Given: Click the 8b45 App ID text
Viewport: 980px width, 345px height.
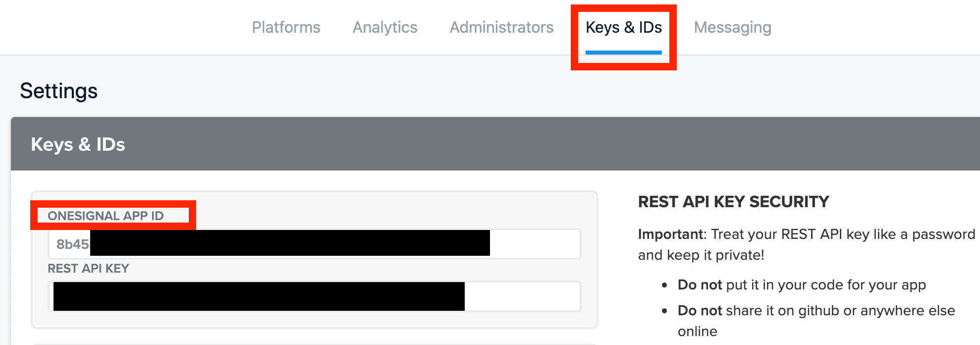Looking at the screenshot, I should pyautogui.click(x=72, y=244).
